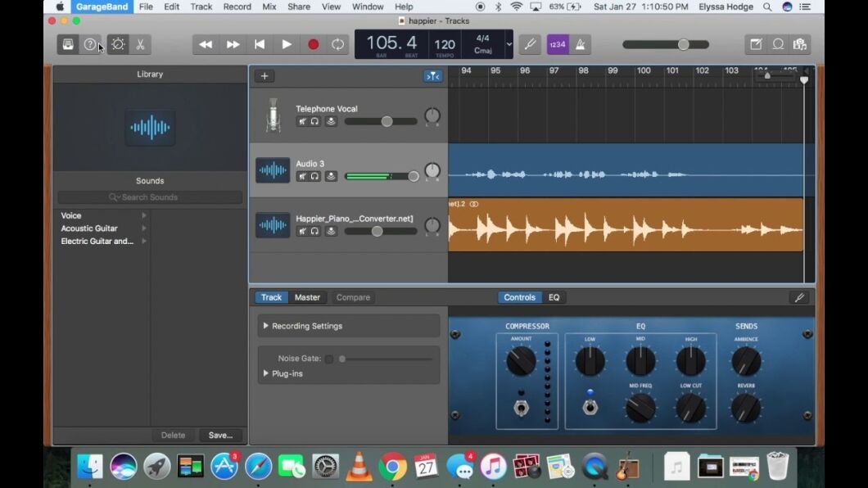Toggle the 1234 count-in icon
The image size is (868, 488).
[x=558, y=44]
